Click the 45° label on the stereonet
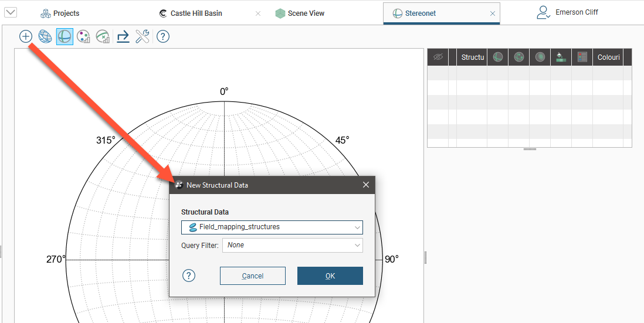The width and height of the screenshot is (644, 323). click(x=342, y=140)
